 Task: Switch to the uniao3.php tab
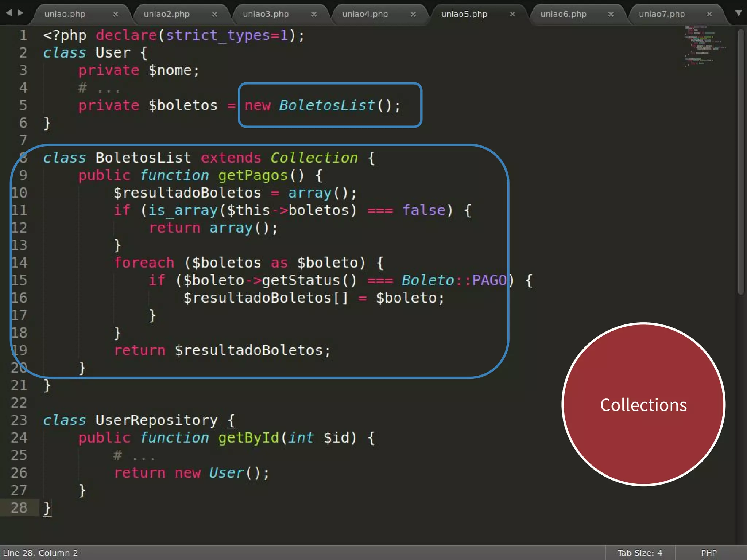pos(266,14)
